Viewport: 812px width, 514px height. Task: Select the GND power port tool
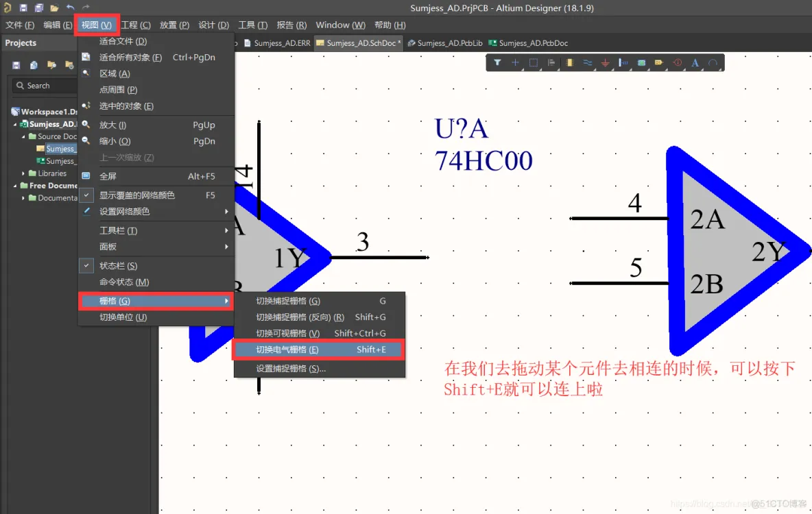606,62
